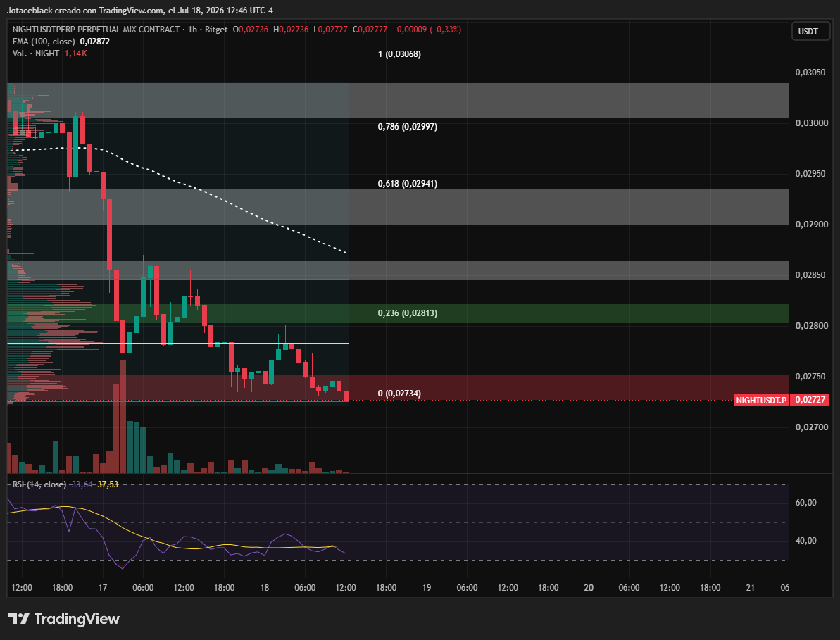Click the RSI (14, close) indicator label
Viewport: 840px width, 640px height.
click(x=39, y=484)
